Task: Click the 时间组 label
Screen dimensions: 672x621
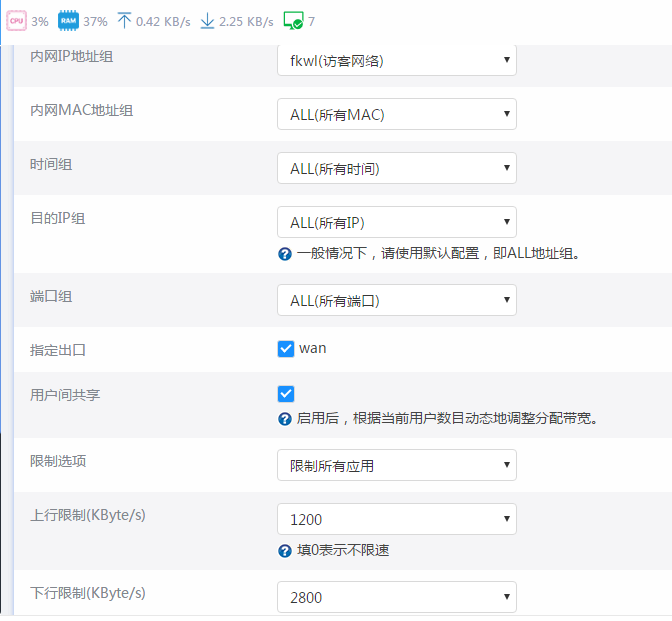Action: click(51, 165)
